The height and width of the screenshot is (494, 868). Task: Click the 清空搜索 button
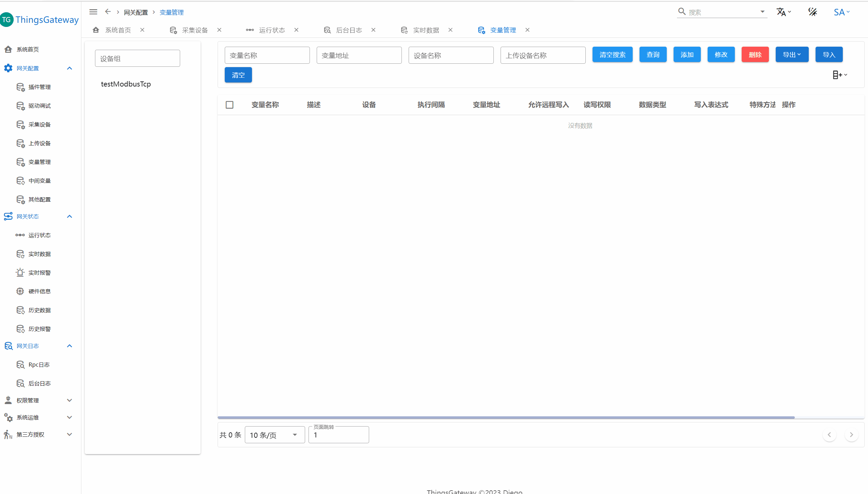pyautogui.click(x=612, y=55)
